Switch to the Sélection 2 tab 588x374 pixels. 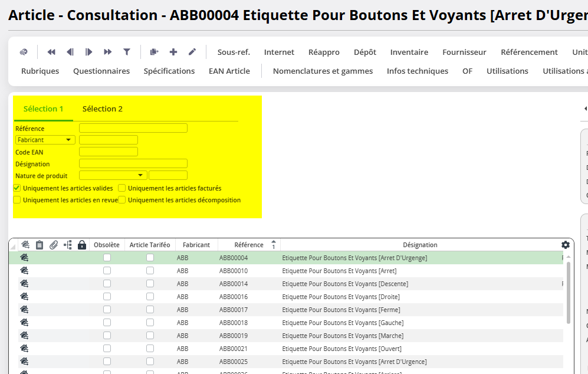[x=103, y=109]
